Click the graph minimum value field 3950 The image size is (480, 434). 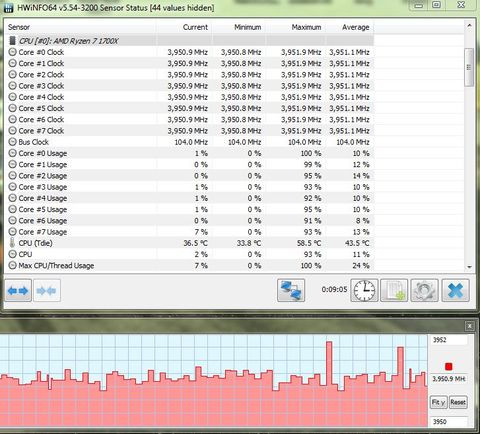point(449,422)
